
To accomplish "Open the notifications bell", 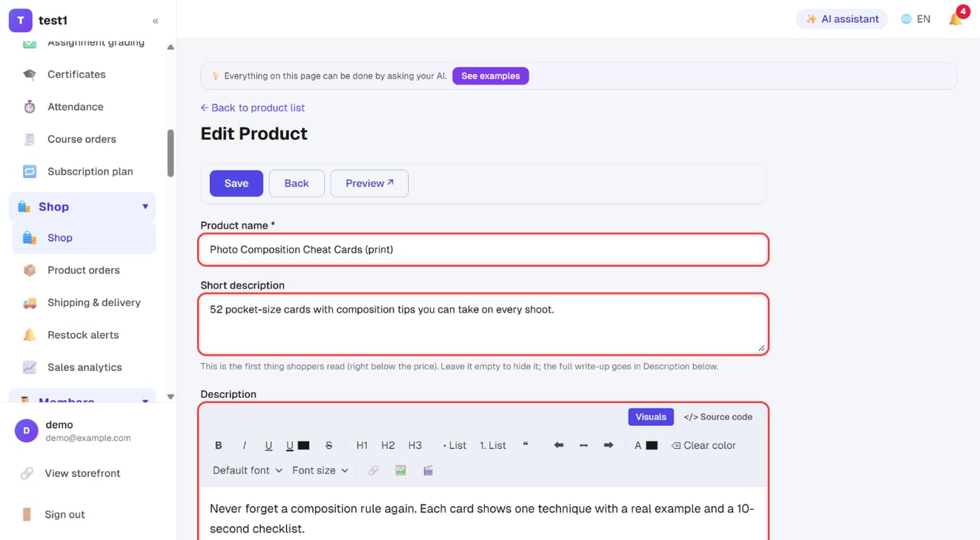I will [x=956, y=19].
